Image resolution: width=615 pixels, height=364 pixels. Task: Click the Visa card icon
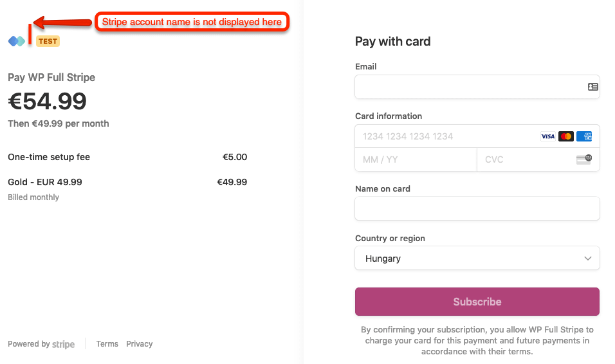tap(547, 136)
